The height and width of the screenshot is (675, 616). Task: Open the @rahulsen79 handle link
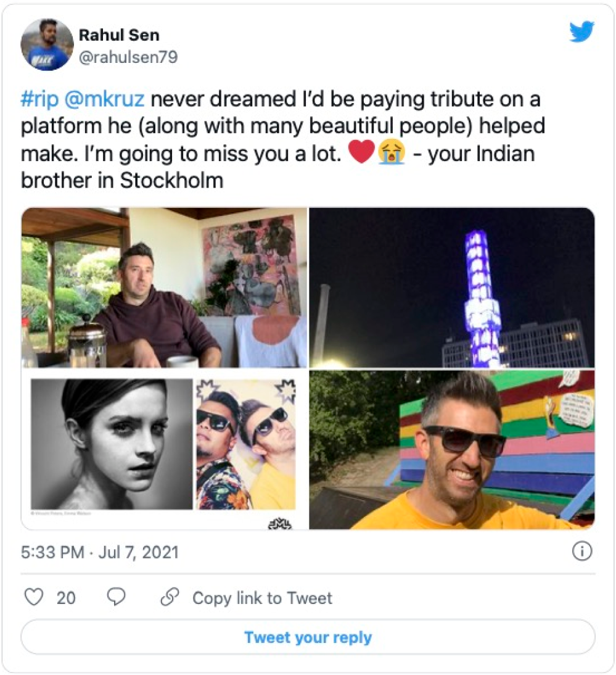128,57
